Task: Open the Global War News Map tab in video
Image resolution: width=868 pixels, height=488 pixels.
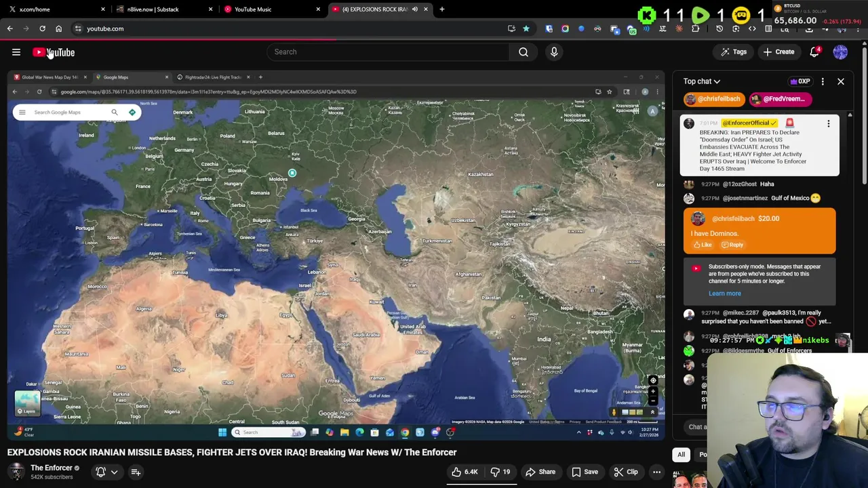Action: coord(50,77)
